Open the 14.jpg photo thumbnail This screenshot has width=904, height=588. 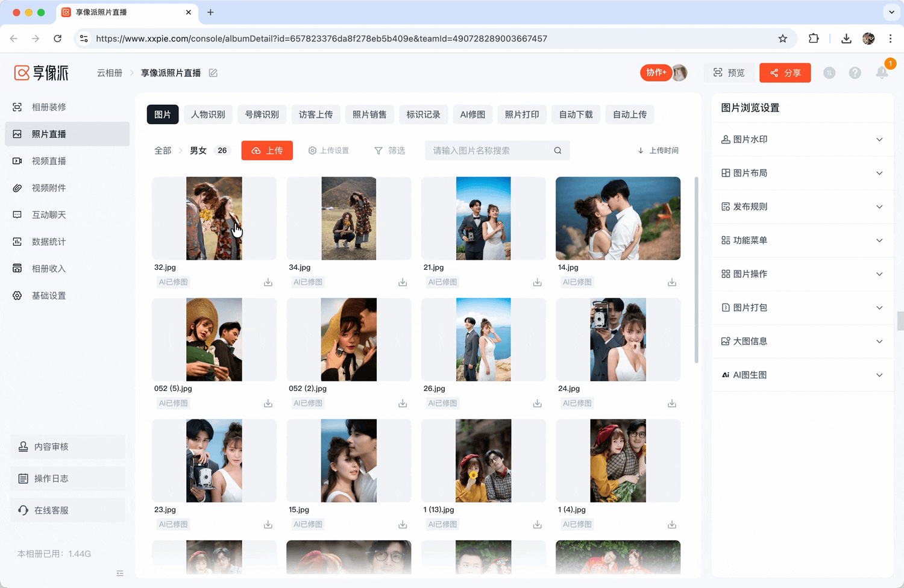pyautogui.click(x=618, y=219)
